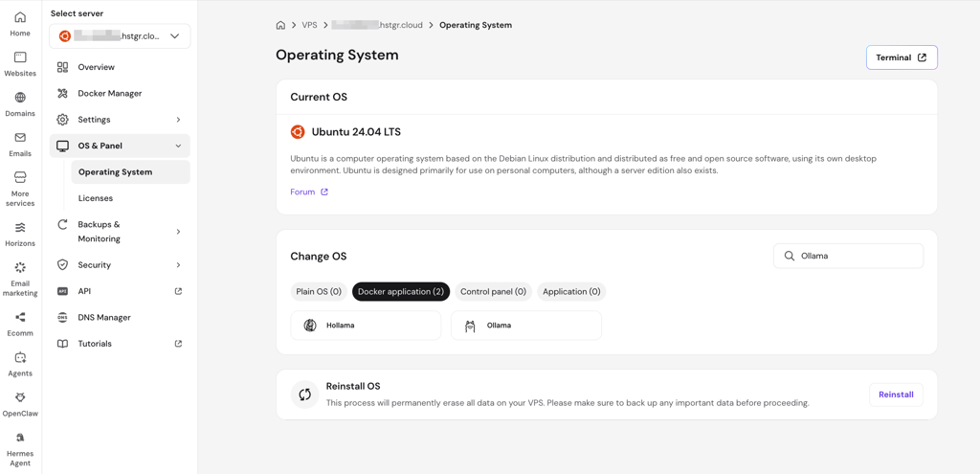Image resolution: width=980 pixels, height=474 pixels.
Task: Open Operating System in the sidebar
Action: 130,172
